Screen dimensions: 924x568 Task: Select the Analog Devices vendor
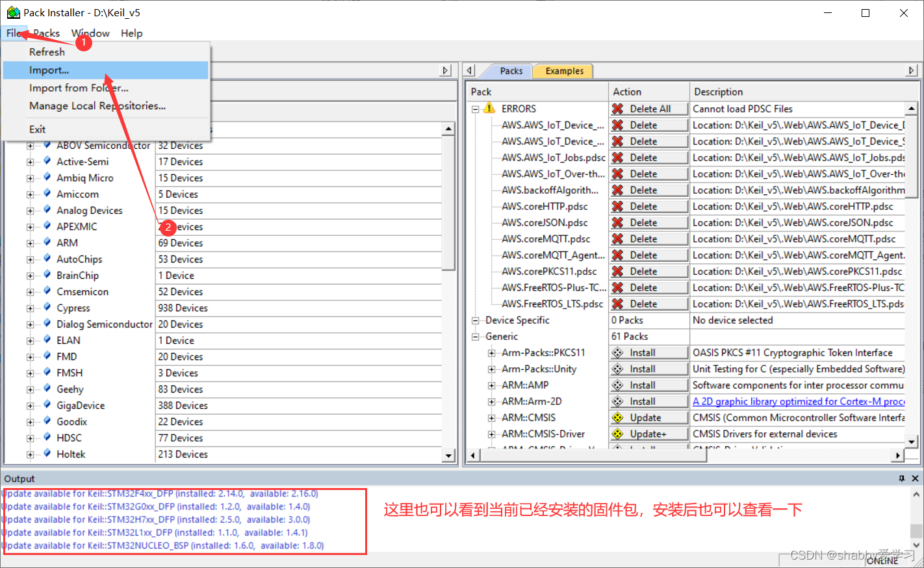click(x=90, y=211)
